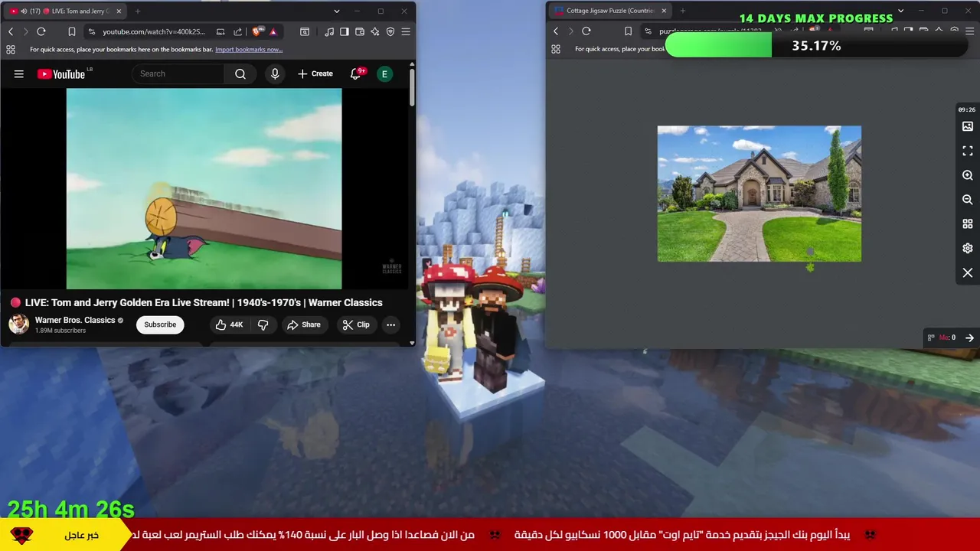Close the Tom and Jerry tab

point(119,11)
